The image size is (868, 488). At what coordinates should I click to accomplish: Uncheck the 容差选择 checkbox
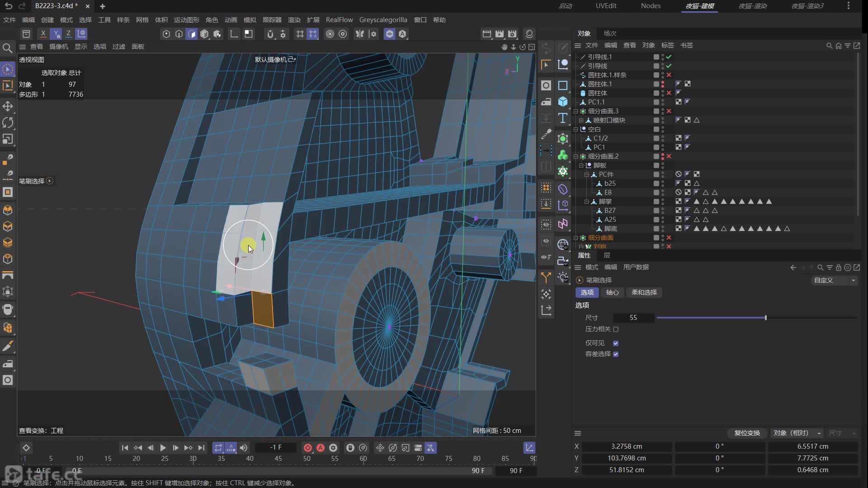[x=616, y=354]
